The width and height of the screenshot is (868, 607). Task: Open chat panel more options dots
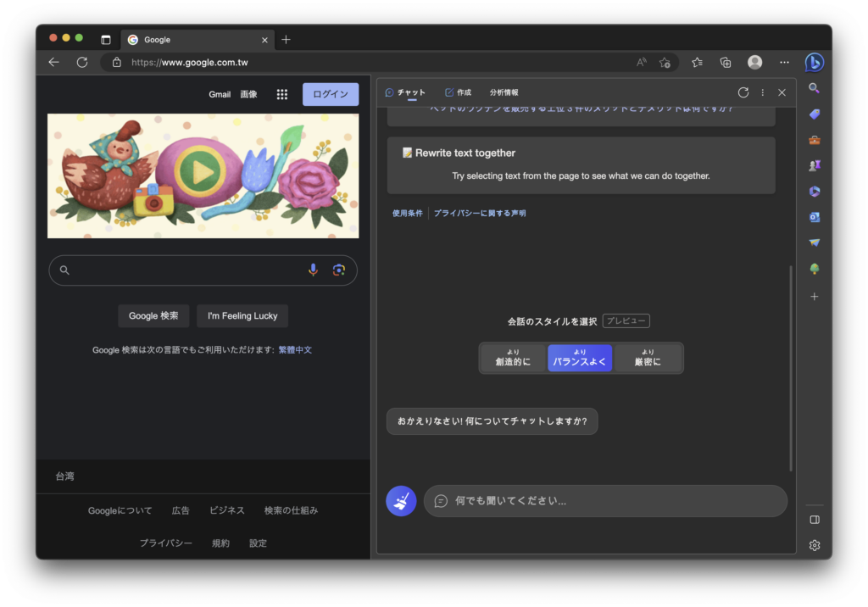(x=762, y=92)
